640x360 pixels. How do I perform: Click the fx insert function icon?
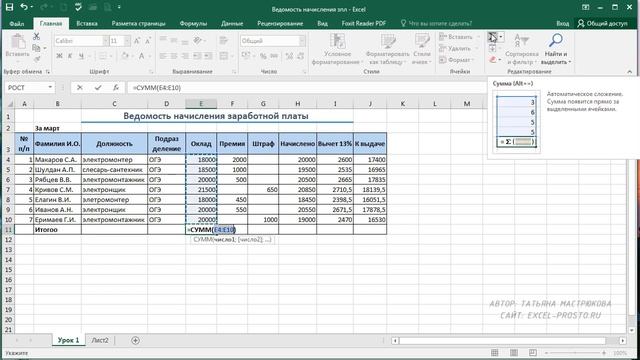tap(116, 87)
